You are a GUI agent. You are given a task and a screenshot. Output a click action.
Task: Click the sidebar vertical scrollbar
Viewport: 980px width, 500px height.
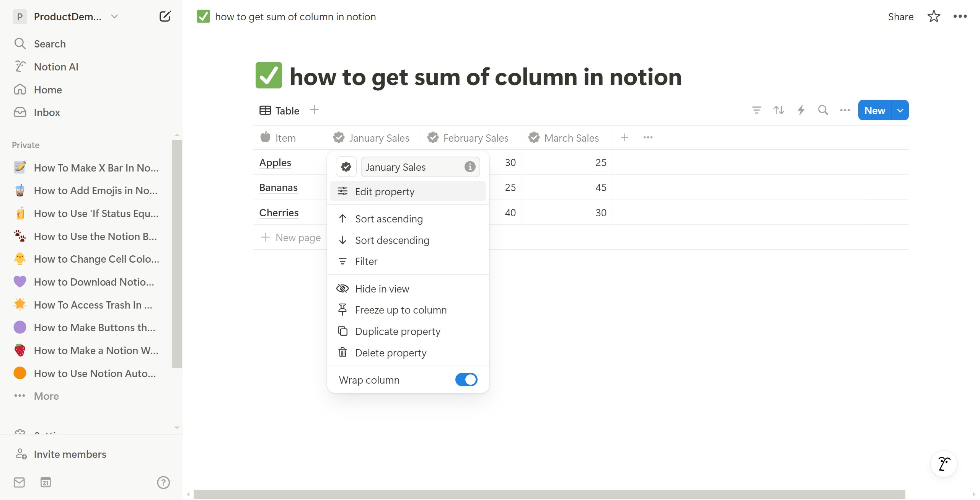click(x=177, y=253)
